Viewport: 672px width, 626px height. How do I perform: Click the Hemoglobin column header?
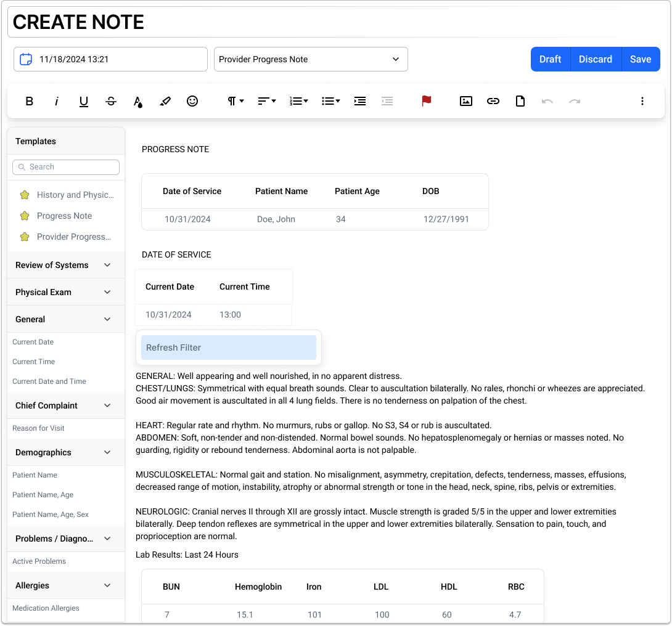[x=258, y=587]
